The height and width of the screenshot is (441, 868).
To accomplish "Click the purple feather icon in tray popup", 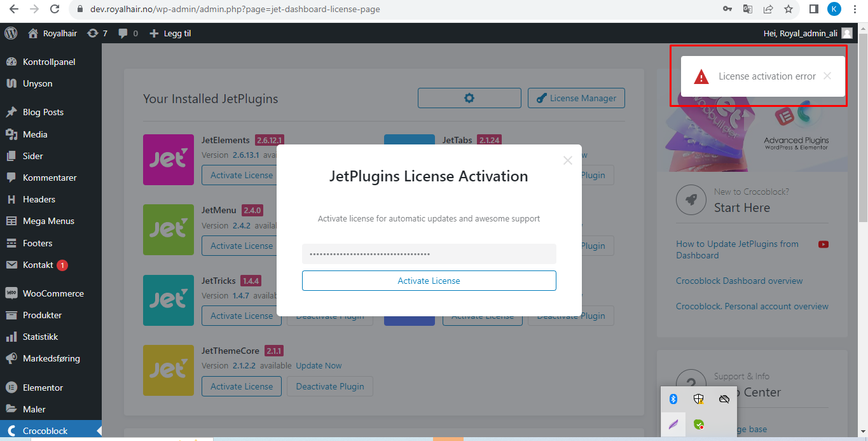I will point(674,424).
